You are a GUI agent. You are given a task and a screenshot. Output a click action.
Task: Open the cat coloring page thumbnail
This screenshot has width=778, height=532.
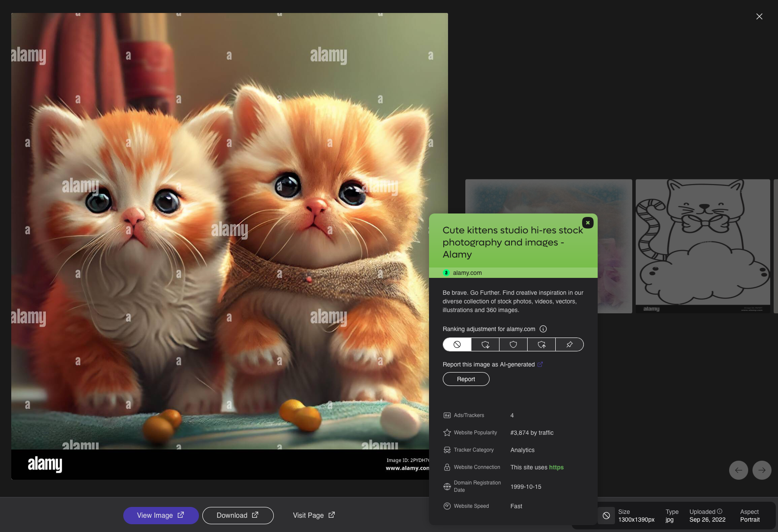(702, 245)
